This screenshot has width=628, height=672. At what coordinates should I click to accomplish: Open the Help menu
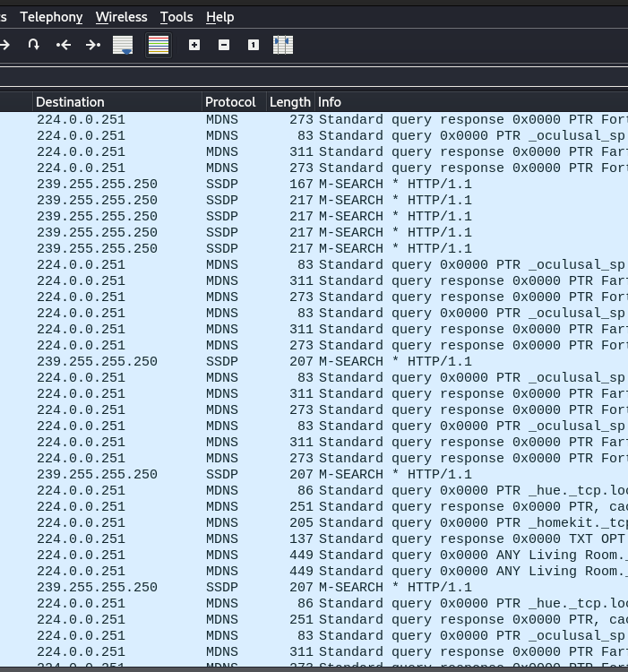click(220, 17)
